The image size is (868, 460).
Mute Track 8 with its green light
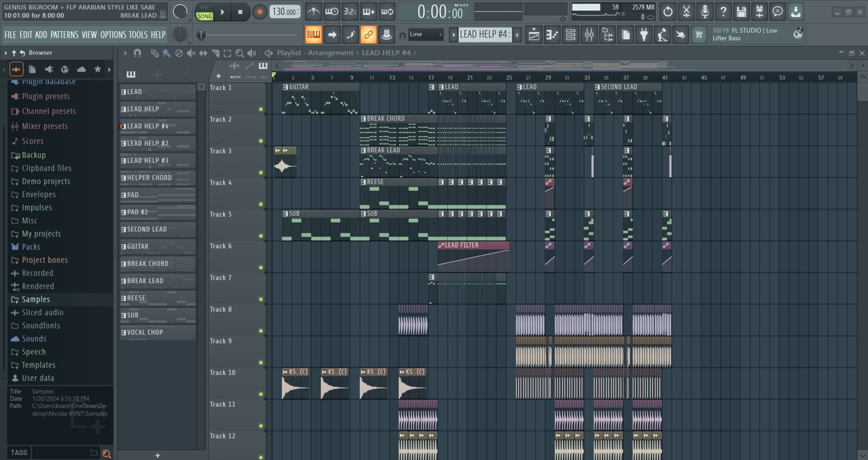pyautogui.click(x=261, y=331)
